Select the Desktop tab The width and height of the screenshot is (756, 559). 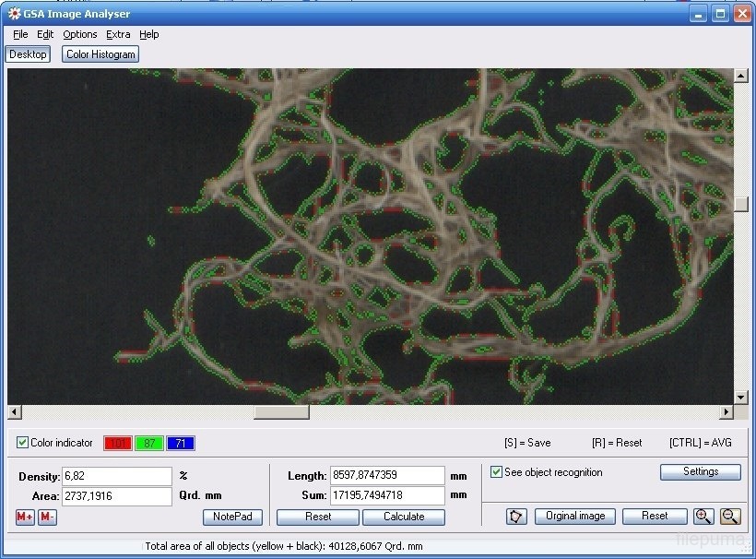click(28, 54)
